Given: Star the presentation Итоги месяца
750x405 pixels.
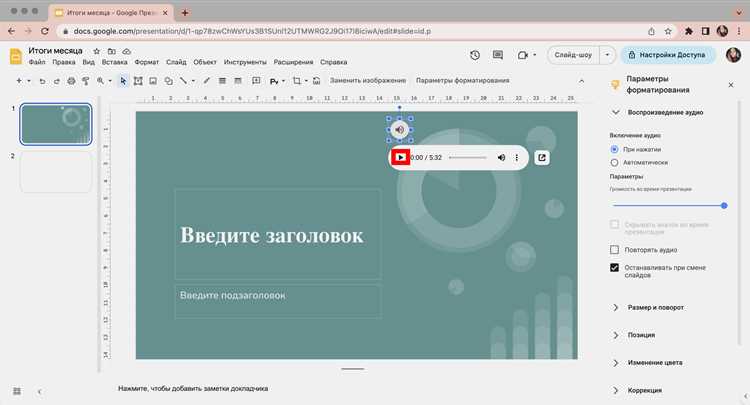Looking at the screenshot, I should click(97, 51).
